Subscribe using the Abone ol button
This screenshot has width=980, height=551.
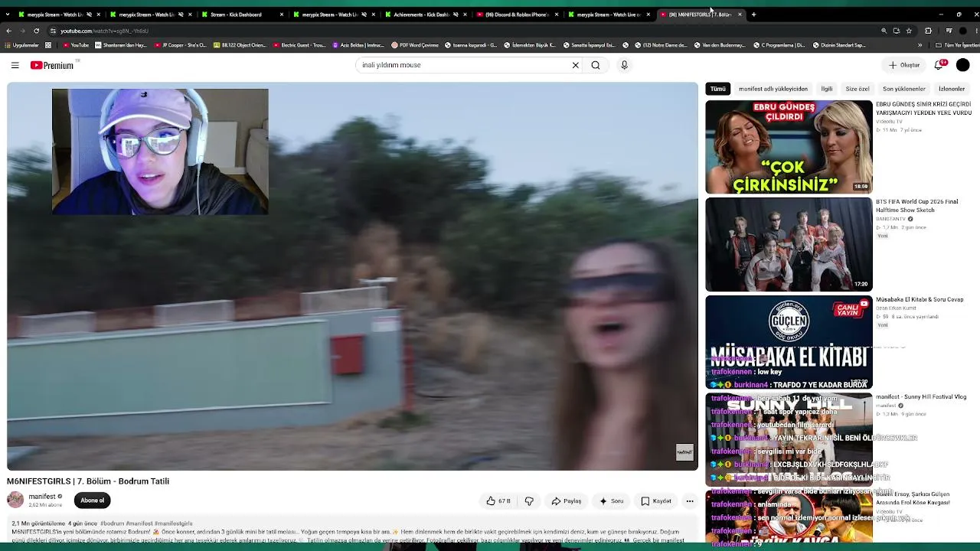92,500
